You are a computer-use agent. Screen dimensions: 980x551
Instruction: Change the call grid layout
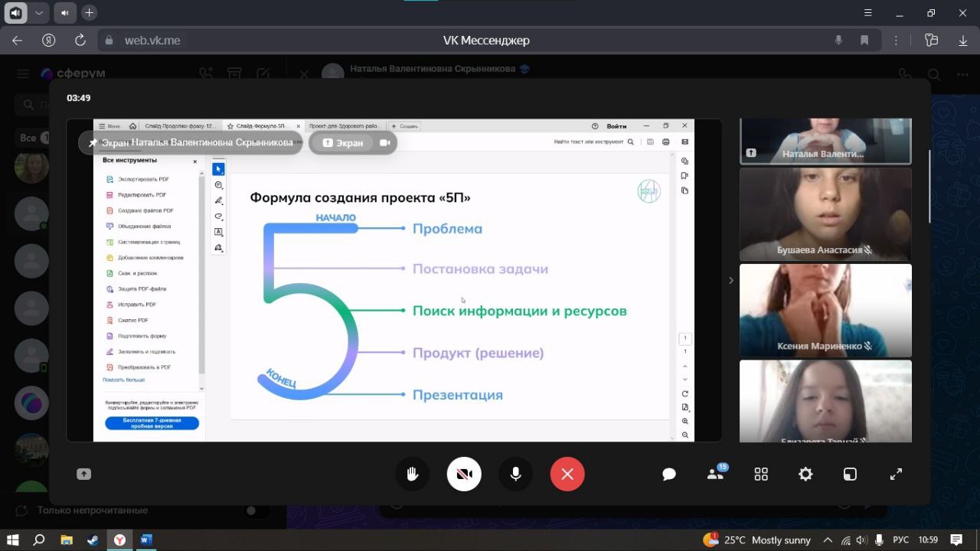pos(761,474)
